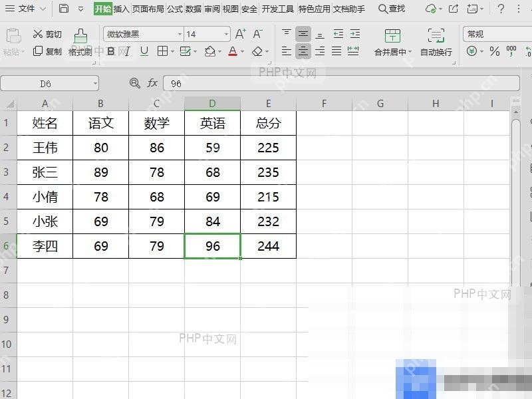This screenshot has height=399, width=532.
Task: Expand the paste options arrow
Action: 23,52
